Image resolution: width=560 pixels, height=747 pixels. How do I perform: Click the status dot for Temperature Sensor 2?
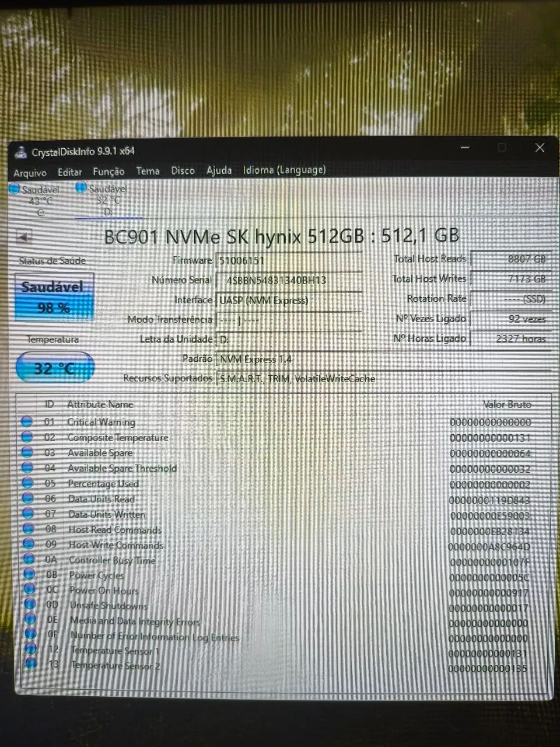point(32,663)
